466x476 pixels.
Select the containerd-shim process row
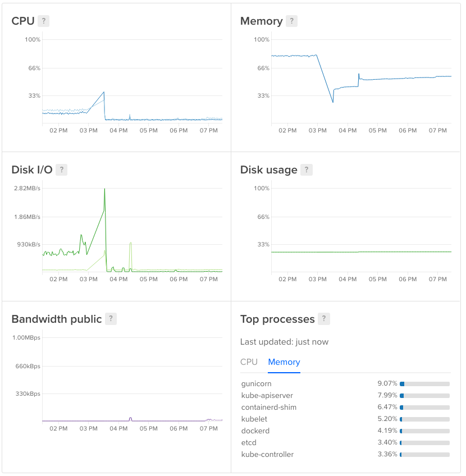(269, 407)
